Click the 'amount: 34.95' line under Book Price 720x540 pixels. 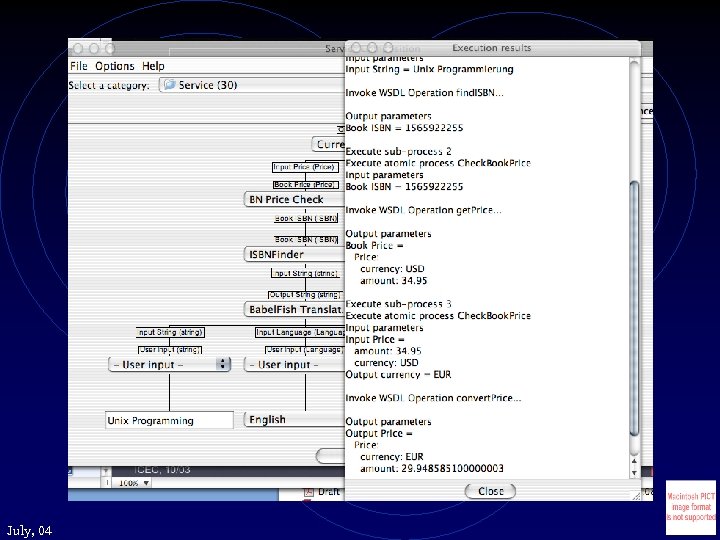[x=394, y=281]
